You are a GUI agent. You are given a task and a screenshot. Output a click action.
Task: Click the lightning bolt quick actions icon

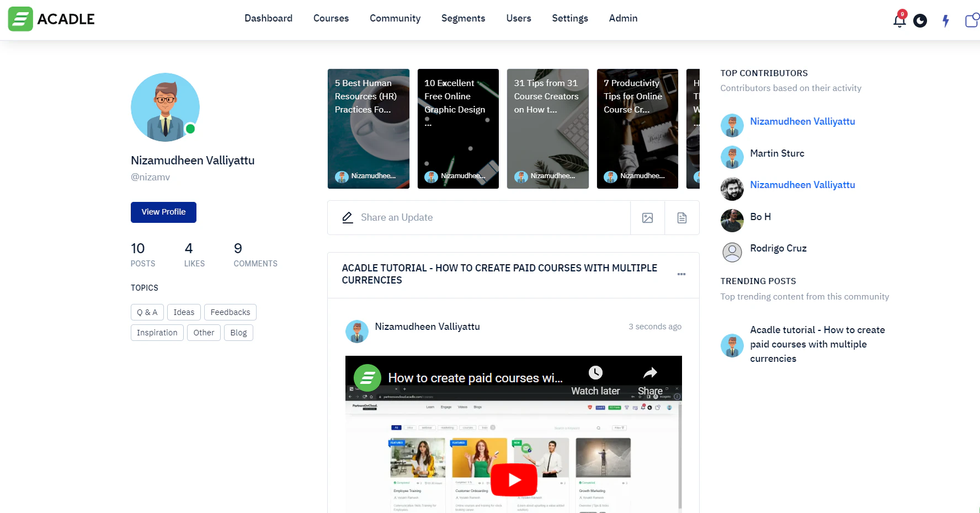[945, 20]
